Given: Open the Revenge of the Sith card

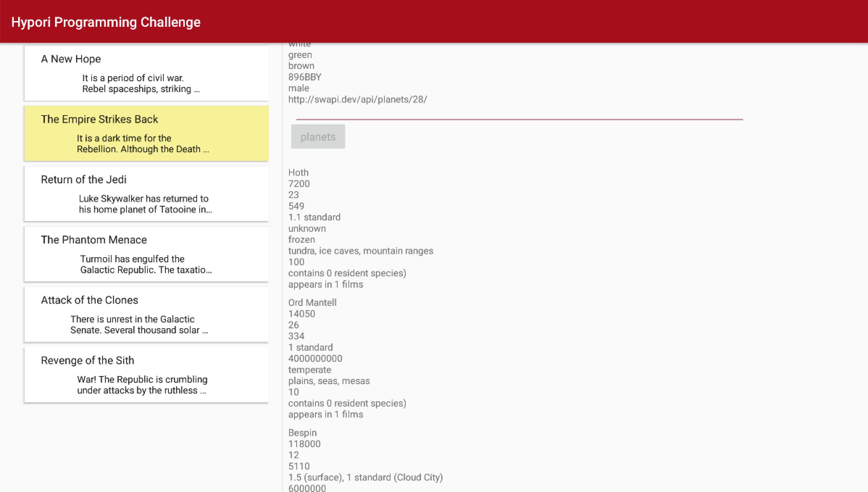Looking at the screenshot, I should coord(146,375).
